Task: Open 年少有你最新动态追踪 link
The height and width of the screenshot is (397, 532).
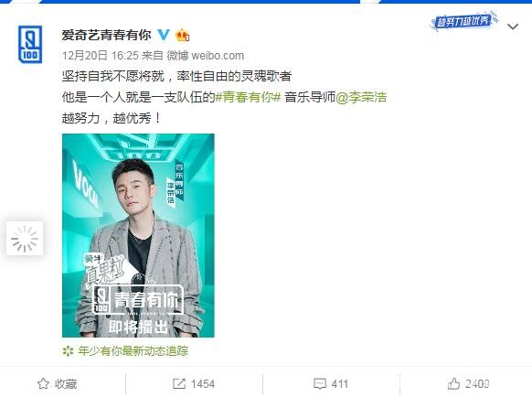Action: (133, 351)
